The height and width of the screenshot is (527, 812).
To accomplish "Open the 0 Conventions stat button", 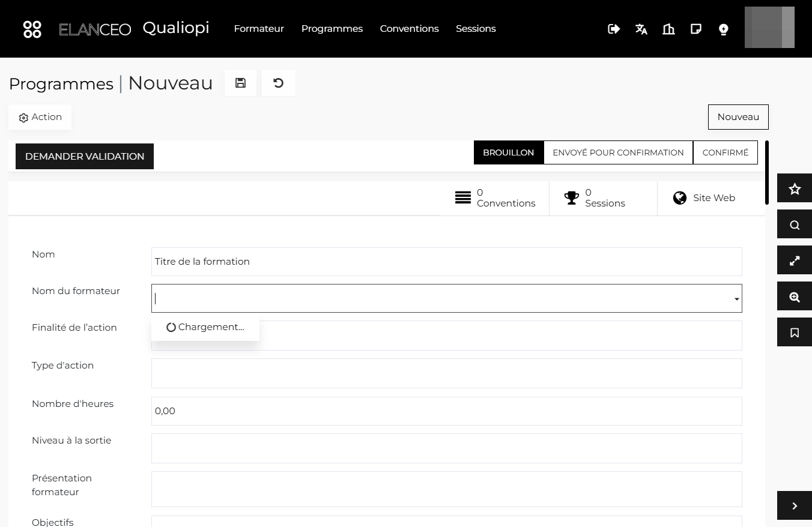I will [x=495, y=198].
